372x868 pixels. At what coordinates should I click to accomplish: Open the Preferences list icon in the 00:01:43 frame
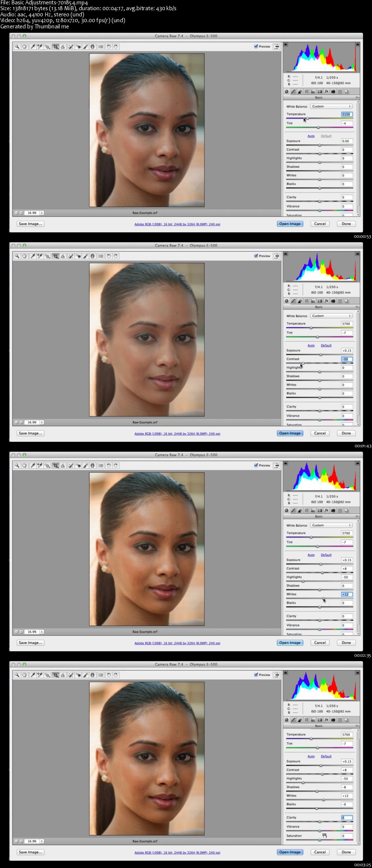tap(101, 256)
